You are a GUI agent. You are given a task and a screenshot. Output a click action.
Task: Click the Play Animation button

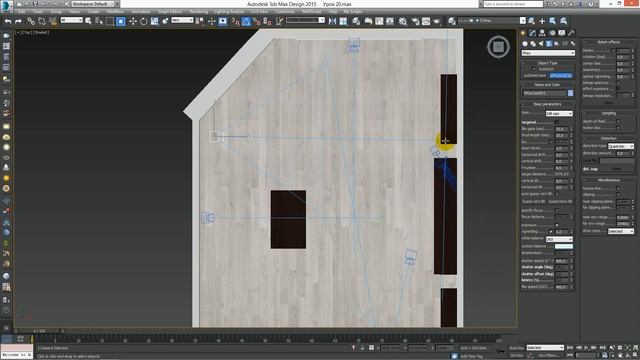[586, 348]
